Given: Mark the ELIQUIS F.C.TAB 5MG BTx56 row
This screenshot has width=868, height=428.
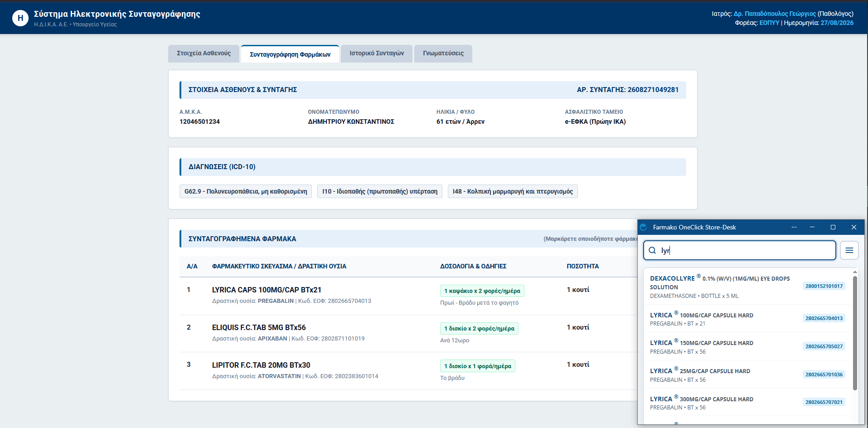Looking at the screenshot, I should point(408,334).
